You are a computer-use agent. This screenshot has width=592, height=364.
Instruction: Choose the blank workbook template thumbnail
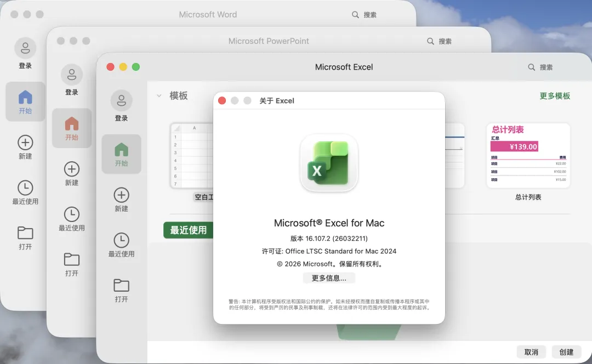[x=192, y=155]
